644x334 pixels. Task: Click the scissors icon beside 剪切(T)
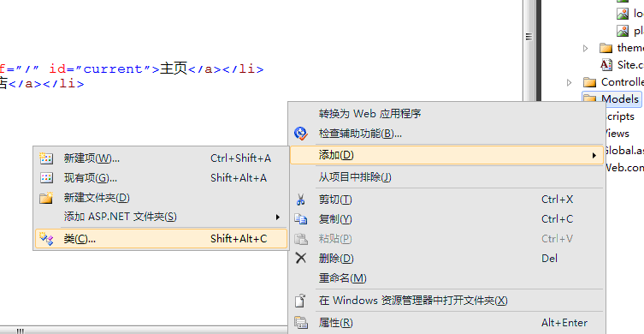pyautogui.click(x=301, y=200)
